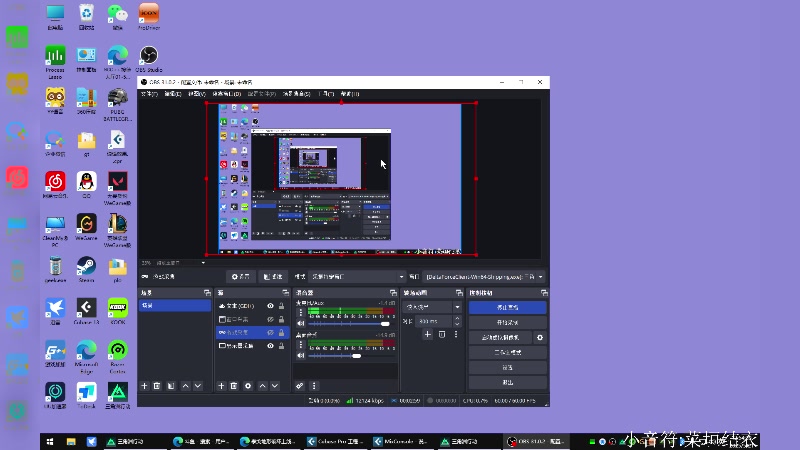
Task: Toggle visibility of Display Capture source
Action: tap(270, 346)
